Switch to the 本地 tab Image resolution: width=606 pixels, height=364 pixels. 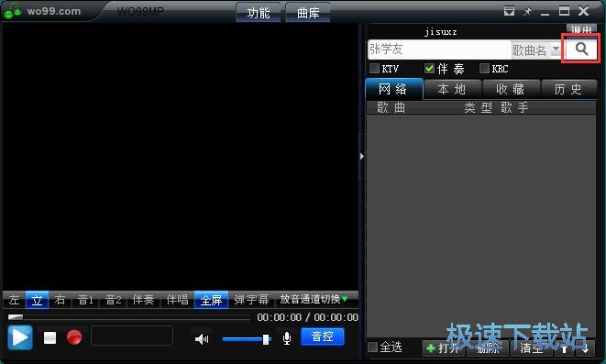pos(453,89)
